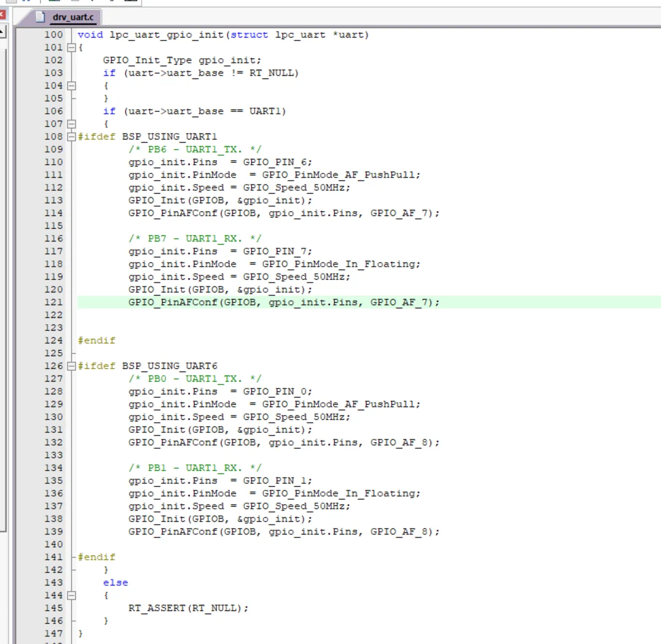Screen dimensions: 661x644
Task: Select the GPIO_Init_Type gpio_init declaration line
Action: tap(182, 60)
